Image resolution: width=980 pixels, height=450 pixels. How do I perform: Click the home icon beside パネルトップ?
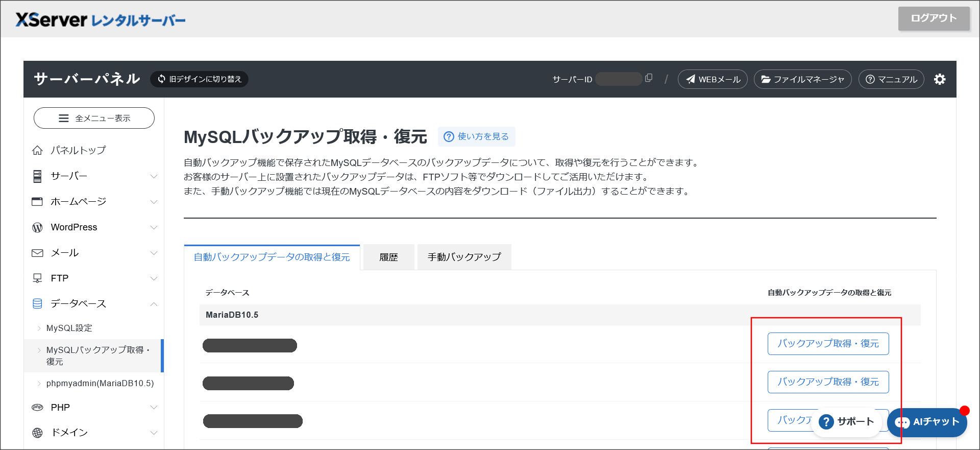(x=37, y=150)
